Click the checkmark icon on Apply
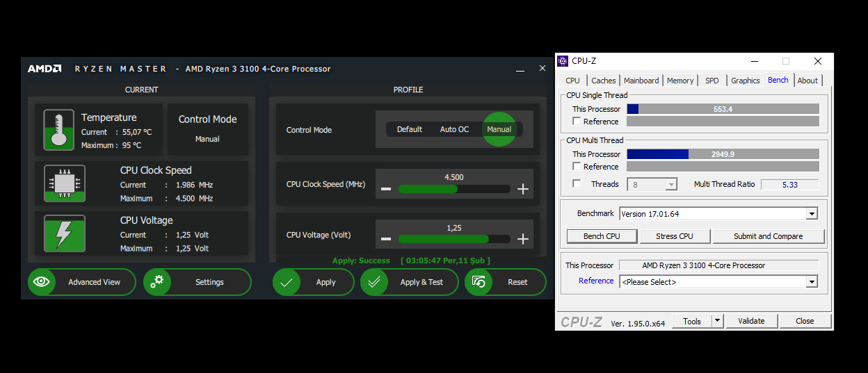868x373 pixels. click(287, 282)
